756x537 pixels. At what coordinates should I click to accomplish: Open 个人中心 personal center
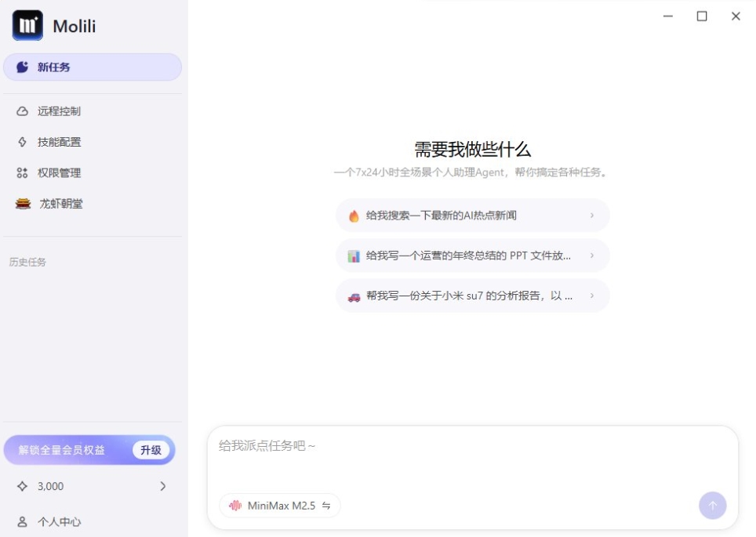click(93, 521)
